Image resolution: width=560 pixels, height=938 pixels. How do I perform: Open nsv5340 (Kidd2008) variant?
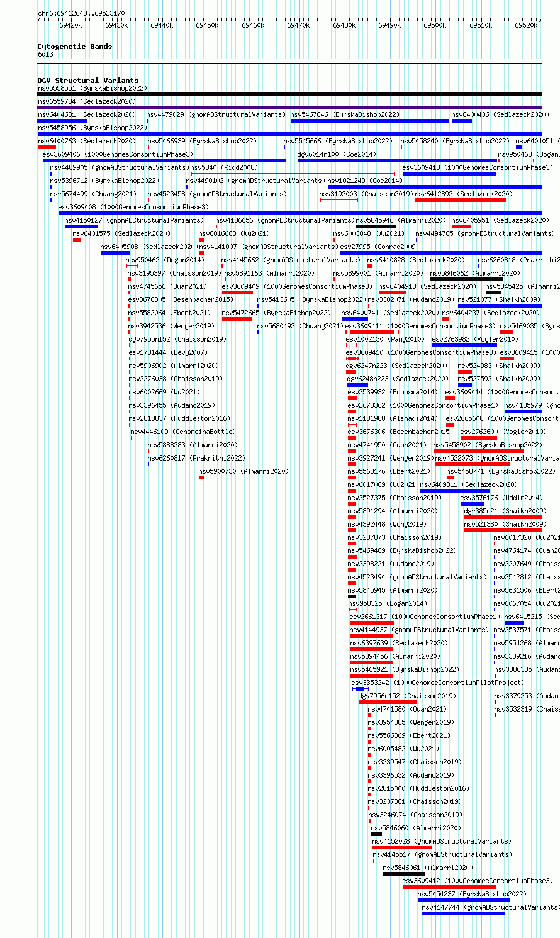coord(224,168)
